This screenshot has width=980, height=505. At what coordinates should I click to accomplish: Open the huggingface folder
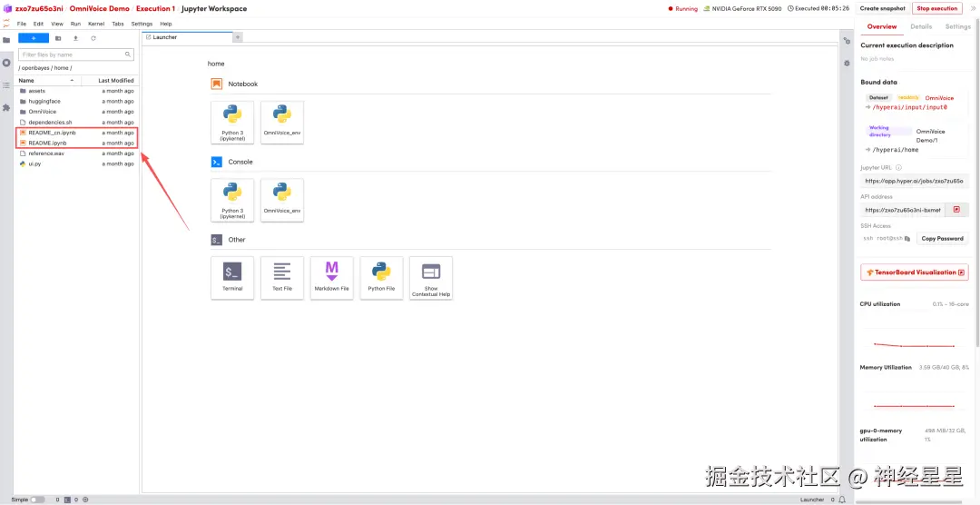pyautogui.click(x=76, y=102)
